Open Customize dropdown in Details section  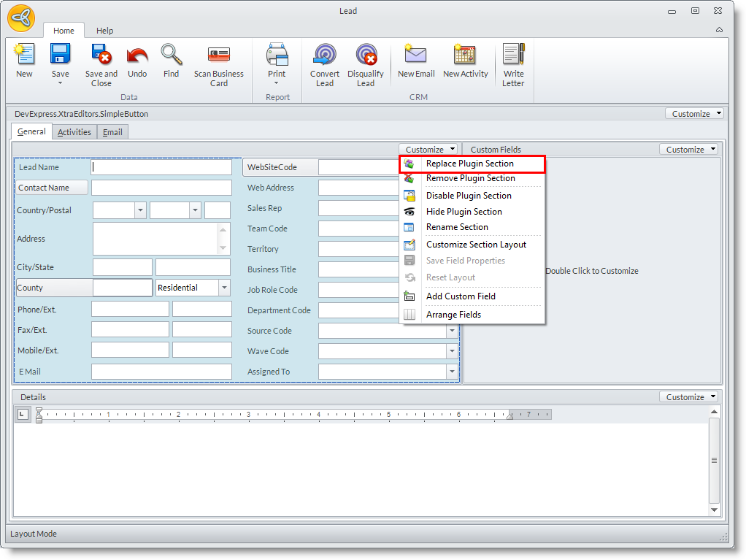coord(690,397)
